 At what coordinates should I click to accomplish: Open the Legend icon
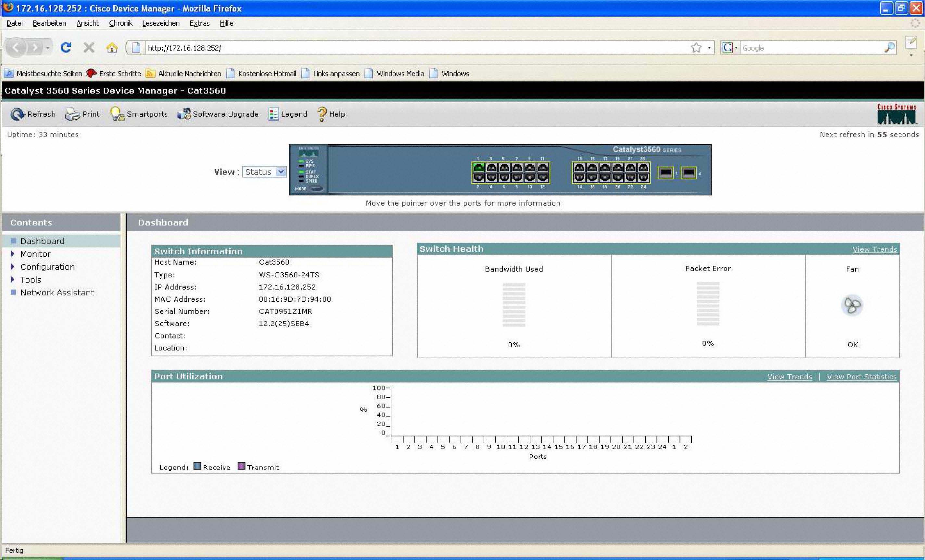pyautogui.click(x=274, y=114)
